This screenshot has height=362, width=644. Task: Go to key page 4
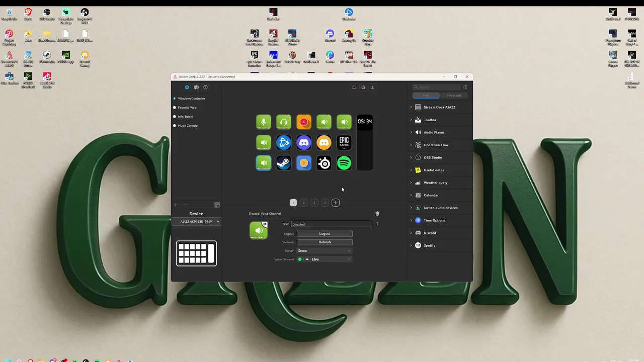[x=325, y=203]
